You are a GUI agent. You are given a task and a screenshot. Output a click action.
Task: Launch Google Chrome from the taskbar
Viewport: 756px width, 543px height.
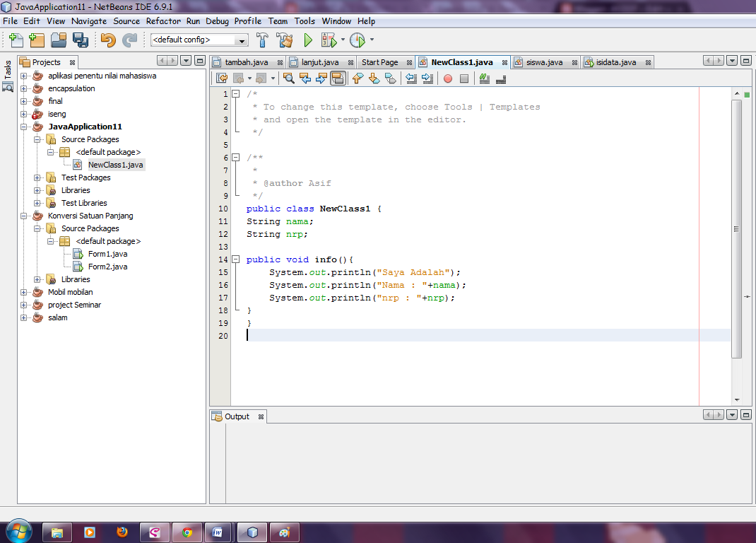coord(187,531)
